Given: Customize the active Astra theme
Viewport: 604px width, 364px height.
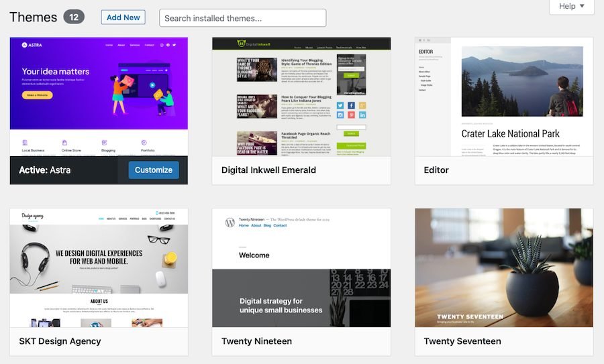Looking at the screenshot, I should pyautogui.click(x=154, y=170).
